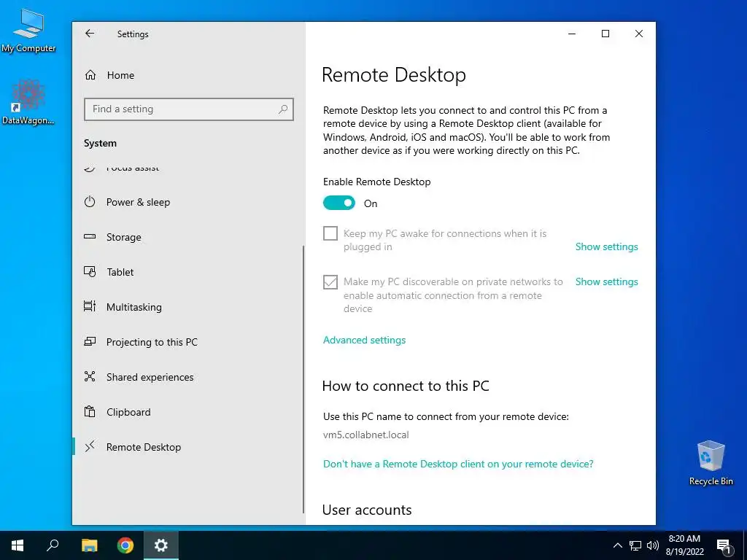Click the back arrow in Settings

(90, 34)
